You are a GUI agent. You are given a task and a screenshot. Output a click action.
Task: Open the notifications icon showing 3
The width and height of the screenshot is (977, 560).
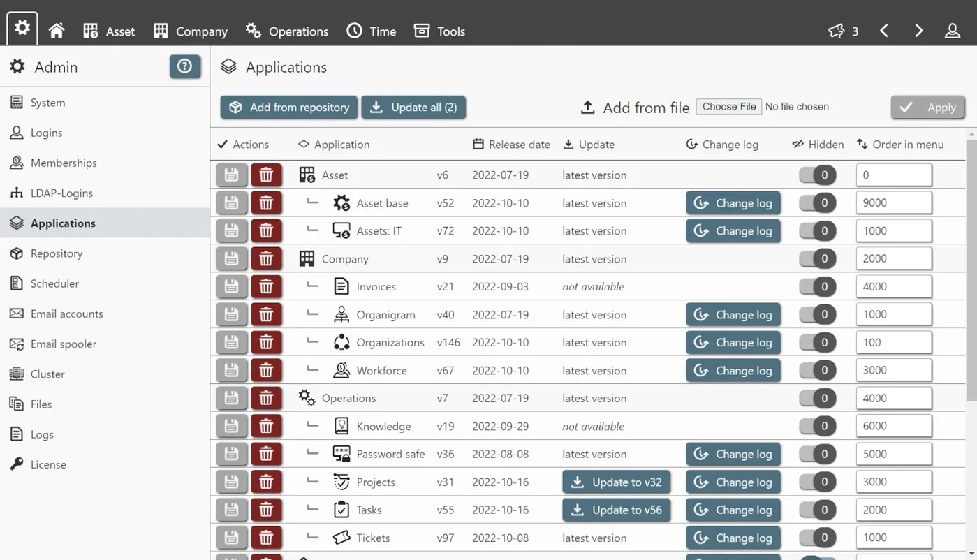(844, 31)
